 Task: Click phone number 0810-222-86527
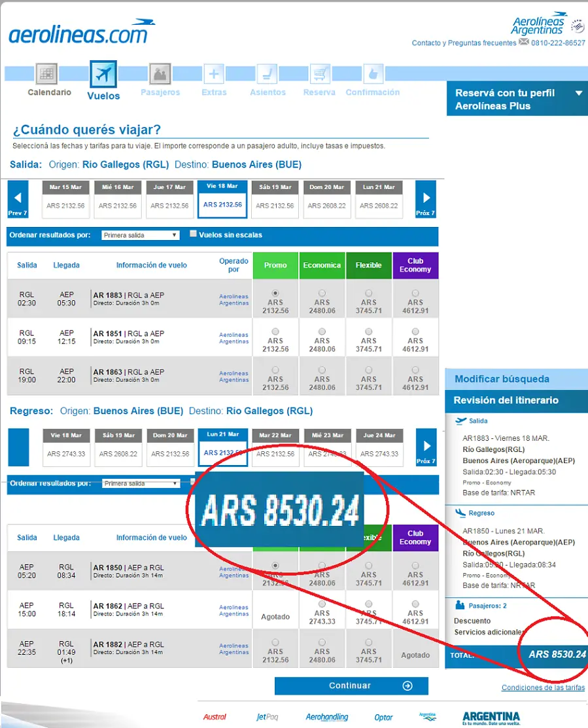[558, 43]
